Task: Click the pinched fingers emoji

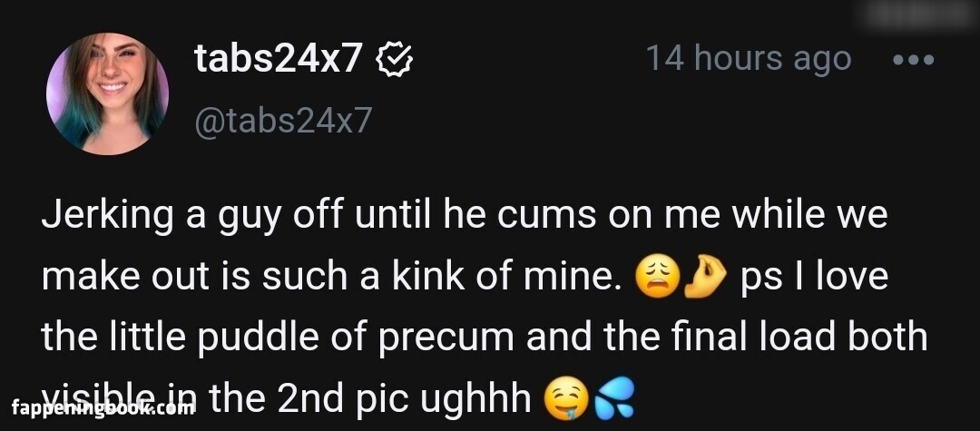Action: point(706,277)
